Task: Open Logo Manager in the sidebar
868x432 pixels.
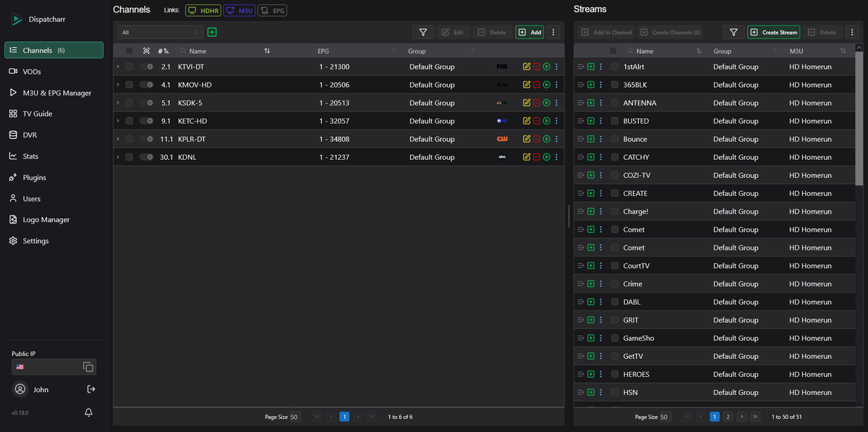Action: [54, 219]
